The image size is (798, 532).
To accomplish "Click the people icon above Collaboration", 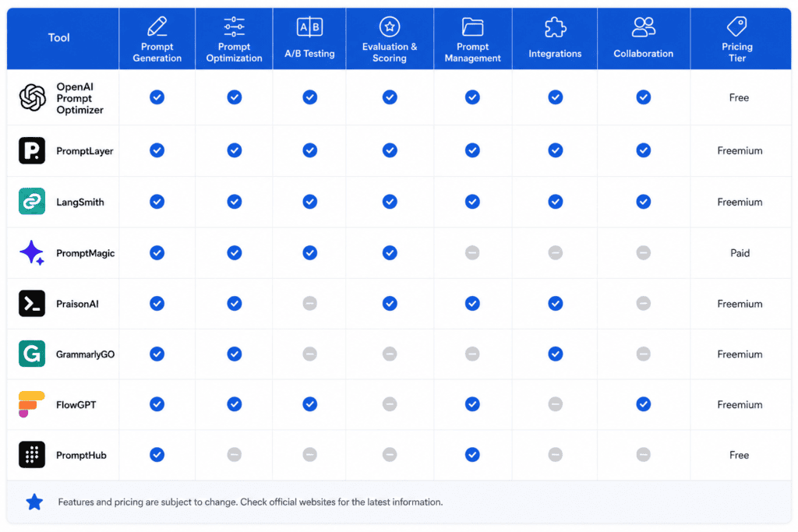I will (643, 27).
